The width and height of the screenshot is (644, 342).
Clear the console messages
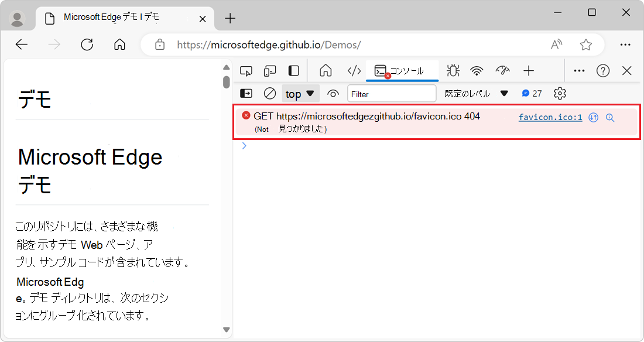[x=269, y=93]
